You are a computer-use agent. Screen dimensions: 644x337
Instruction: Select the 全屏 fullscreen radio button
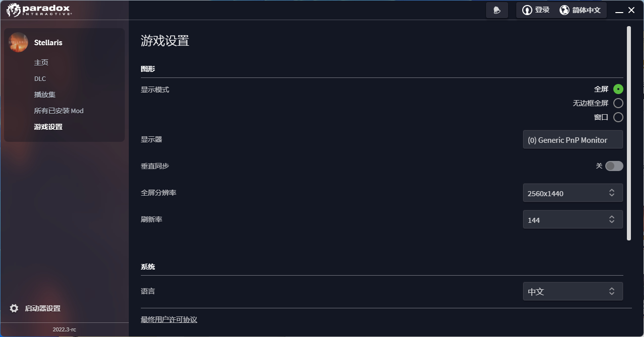coord(618,89)
